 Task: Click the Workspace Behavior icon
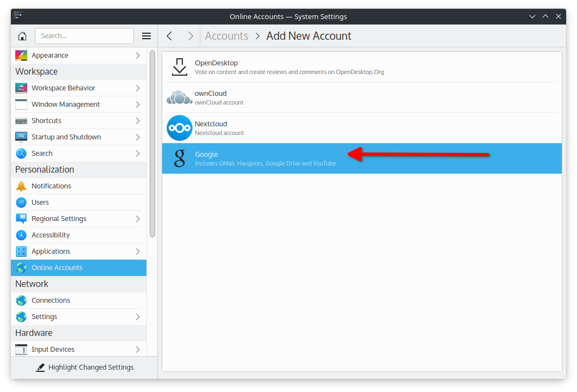coord(21,88)
